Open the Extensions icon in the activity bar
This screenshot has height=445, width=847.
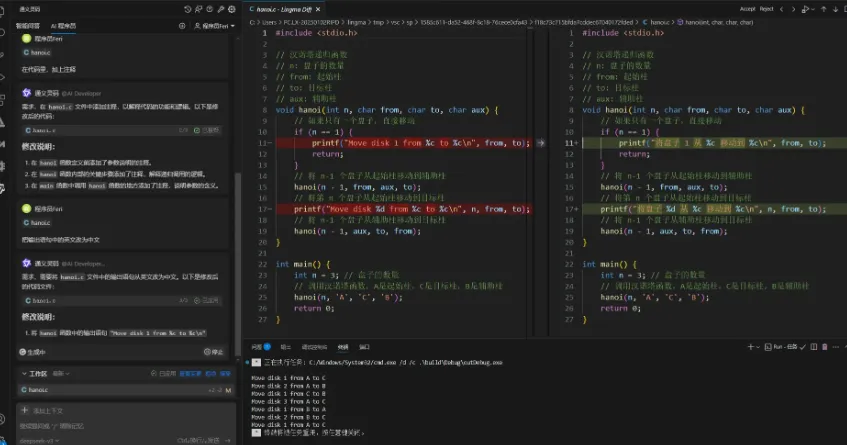[x=2, y=100]
